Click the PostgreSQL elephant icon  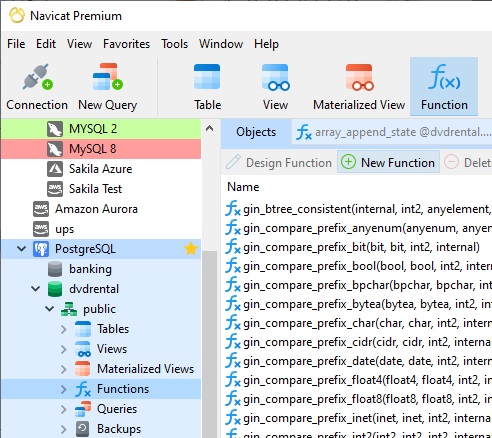click(x=41, y=249)
